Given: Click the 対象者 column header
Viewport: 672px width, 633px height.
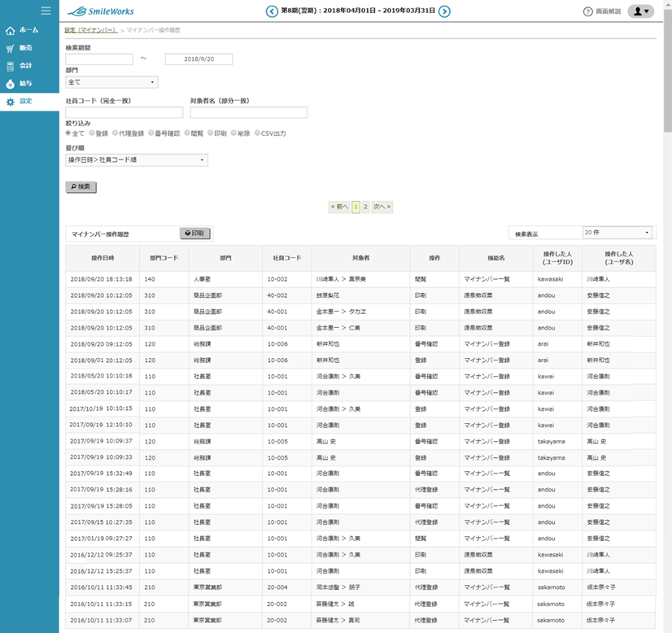Looking at the screenshot, I should (x=361, y=258).
